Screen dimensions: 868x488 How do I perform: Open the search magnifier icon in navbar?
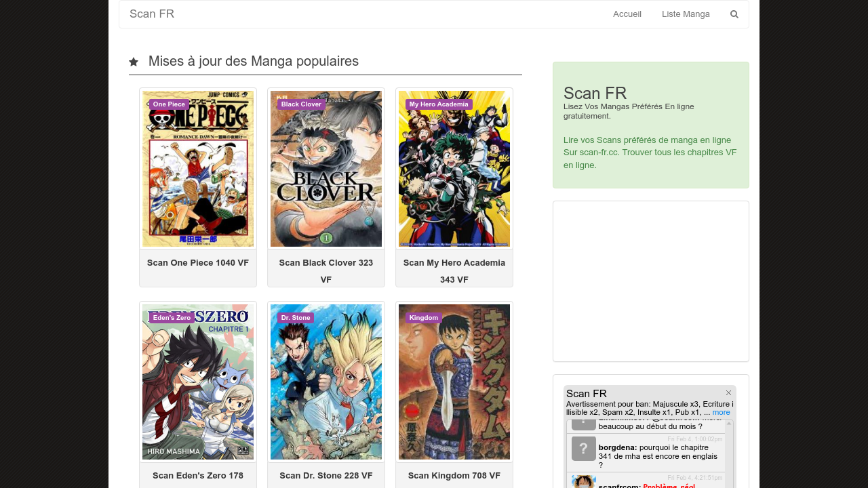[734, 14]
